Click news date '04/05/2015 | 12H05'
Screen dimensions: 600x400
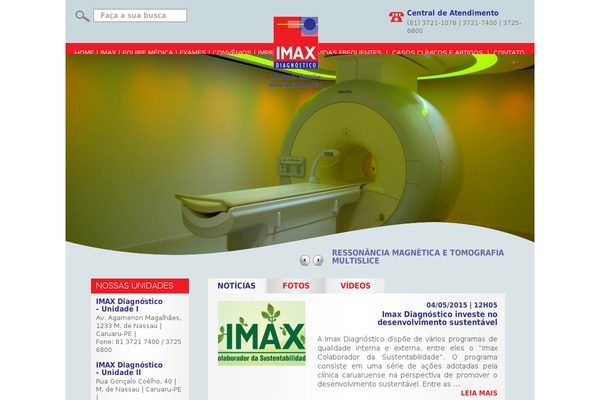coord(462,305)
